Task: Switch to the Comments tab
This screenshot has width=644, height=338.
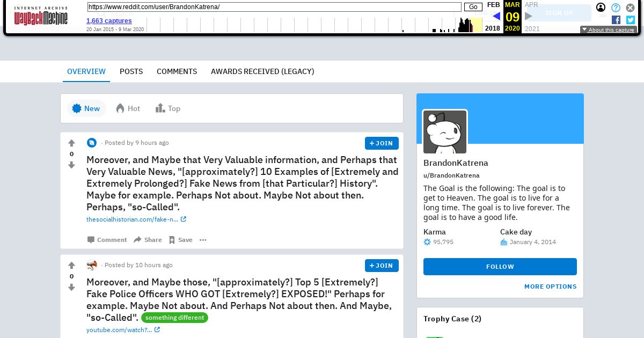Action: [177, 71]
